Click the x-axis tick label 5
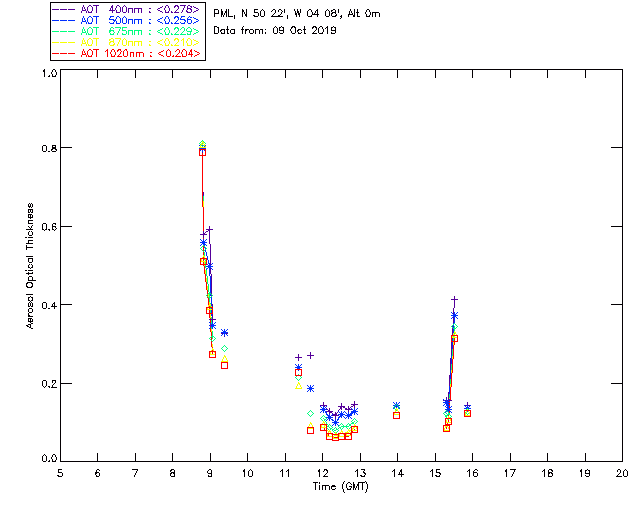 (x=60, y=473)
